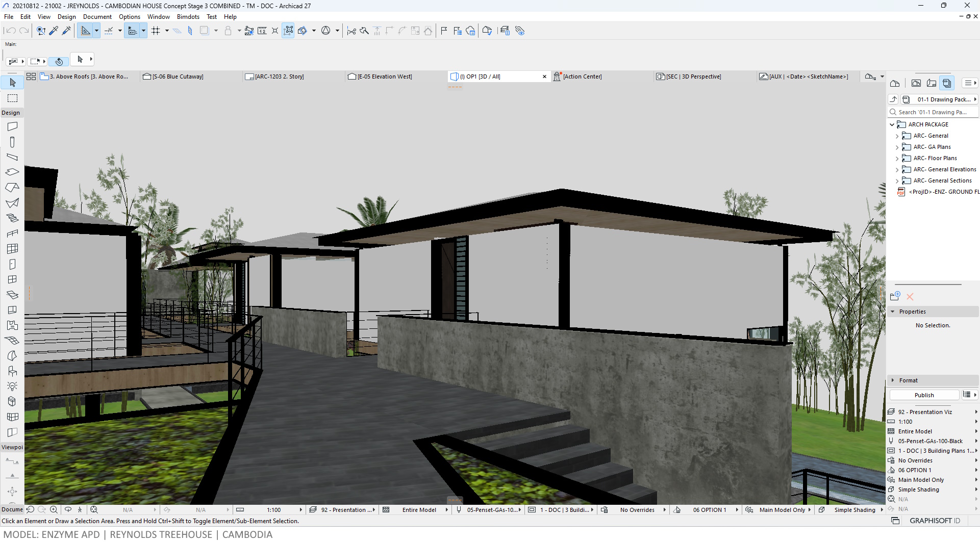Expand the ARC- Floor Plans folder

897,159
